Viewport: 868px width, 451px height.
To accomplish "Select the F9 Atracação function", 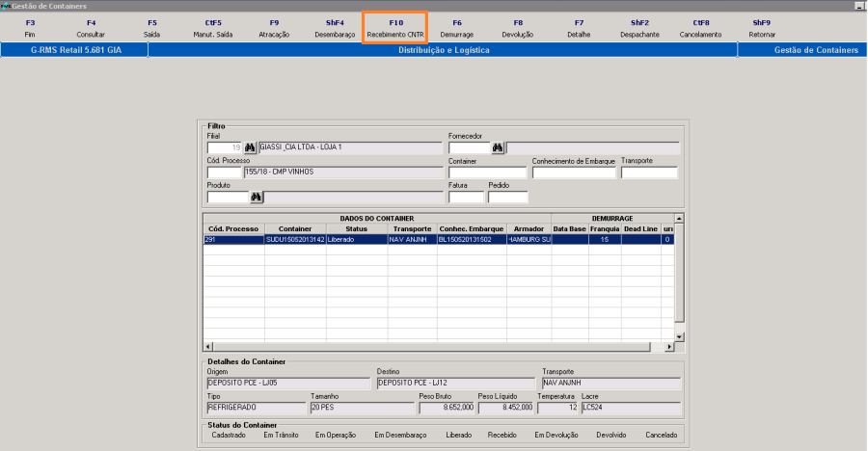I will pyautogui.click(x=274, y=28).
